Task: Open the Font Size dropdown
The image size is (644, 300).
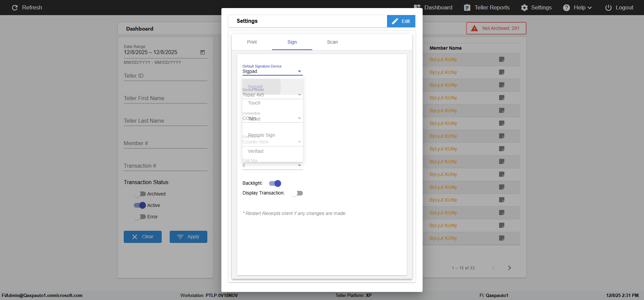Action: 272,165
